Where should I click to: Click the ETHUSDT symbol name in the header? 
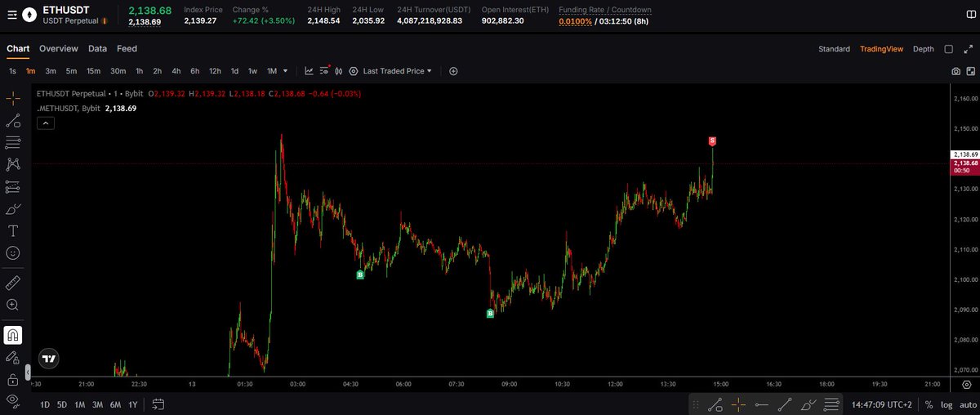coord(66,10)
